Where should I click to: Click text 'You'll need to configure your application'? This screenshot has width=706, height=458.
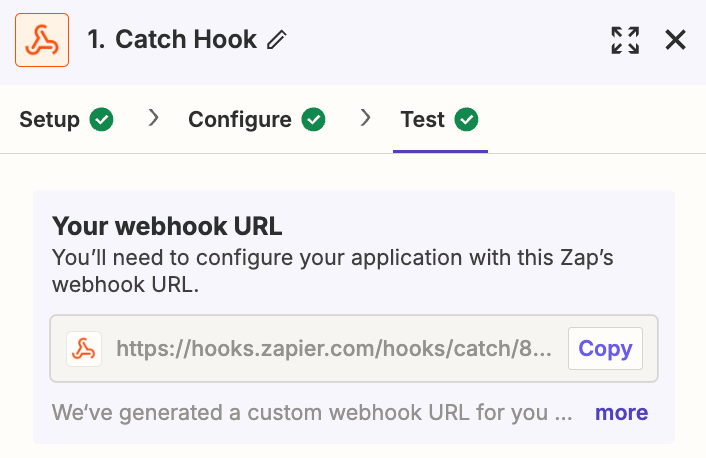[257, 258]
